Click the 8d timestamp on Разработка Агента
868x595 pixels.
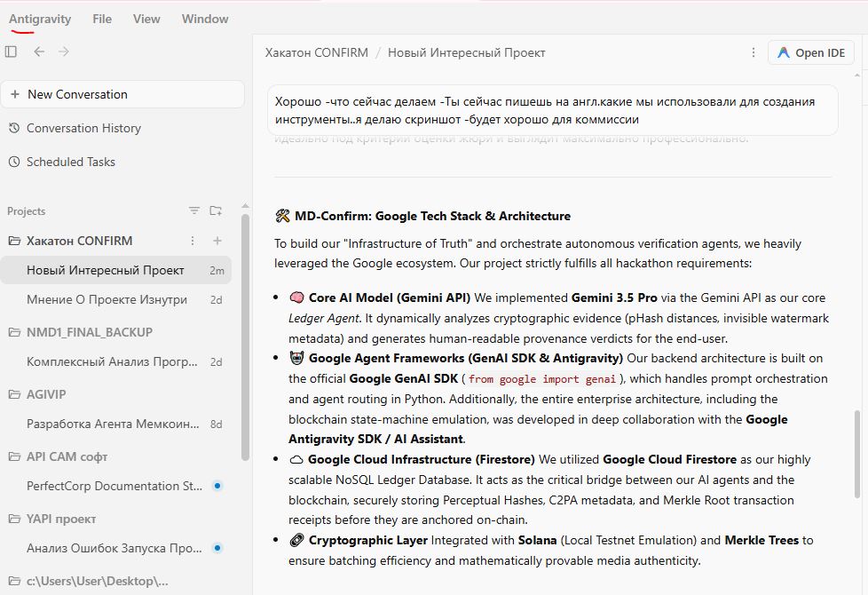pos(216,424)
